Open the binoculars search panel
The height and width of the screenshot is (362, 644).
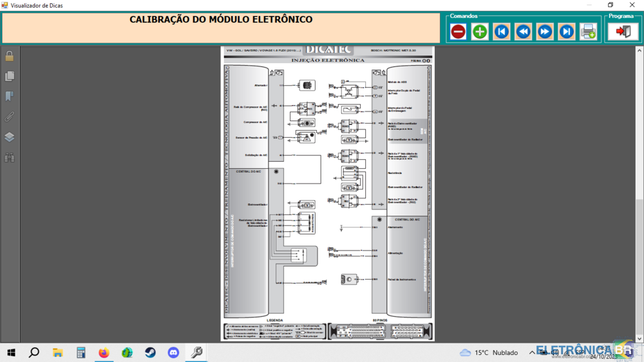point(10,157)
